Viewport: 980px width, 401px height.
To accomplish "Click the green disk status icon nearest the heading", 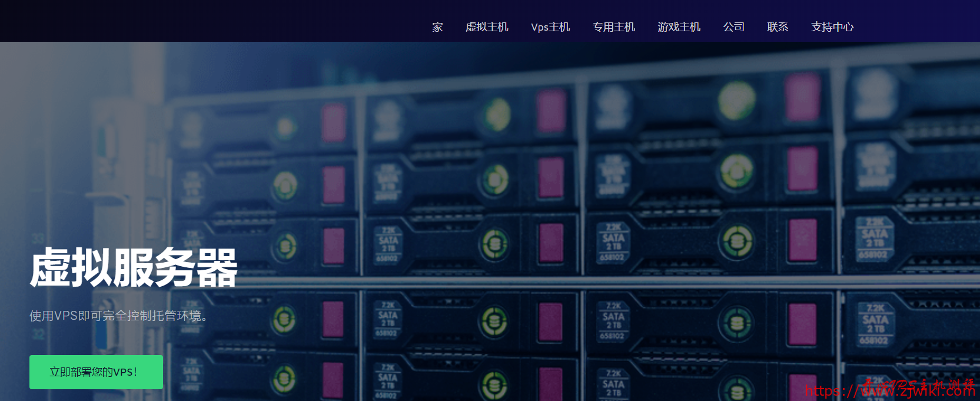I will click(x=285, y=246).
